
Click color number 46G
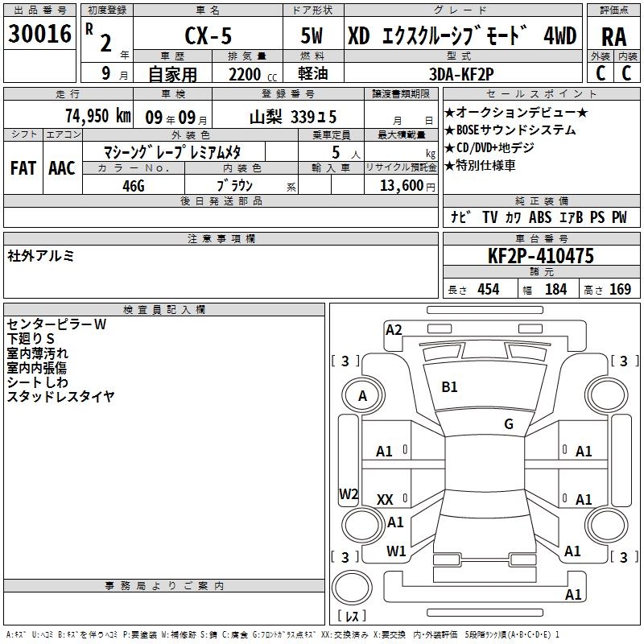click(134, 186)
